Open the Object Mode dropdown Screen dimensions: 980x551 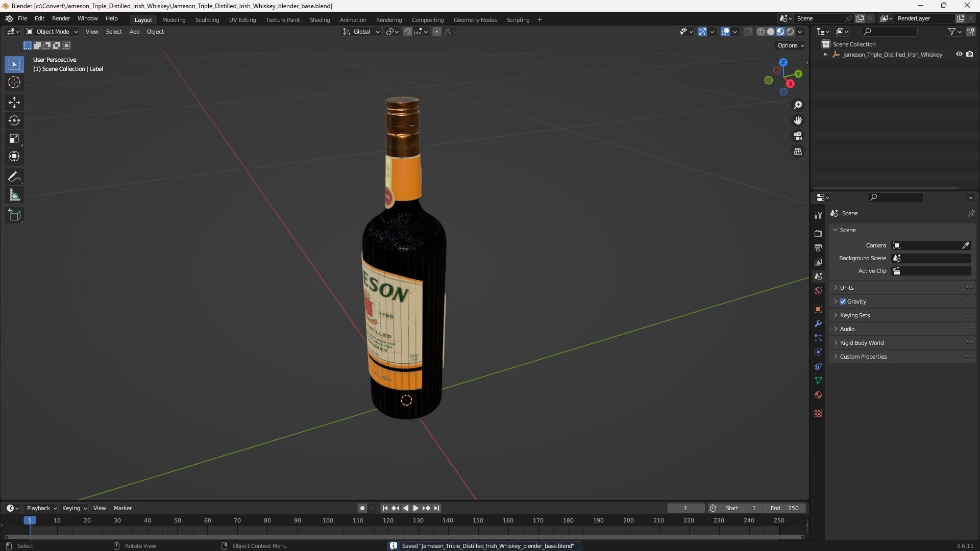pos(52,32)
